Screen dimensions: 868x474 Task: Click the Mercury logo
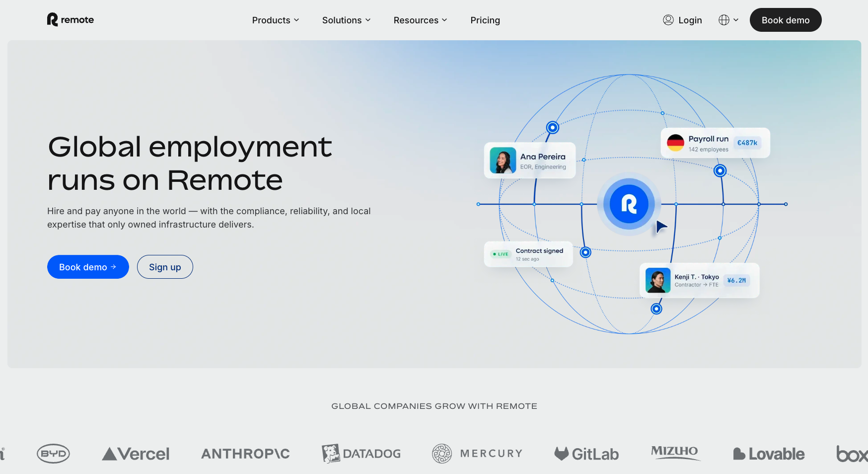[x=477, y=454]
